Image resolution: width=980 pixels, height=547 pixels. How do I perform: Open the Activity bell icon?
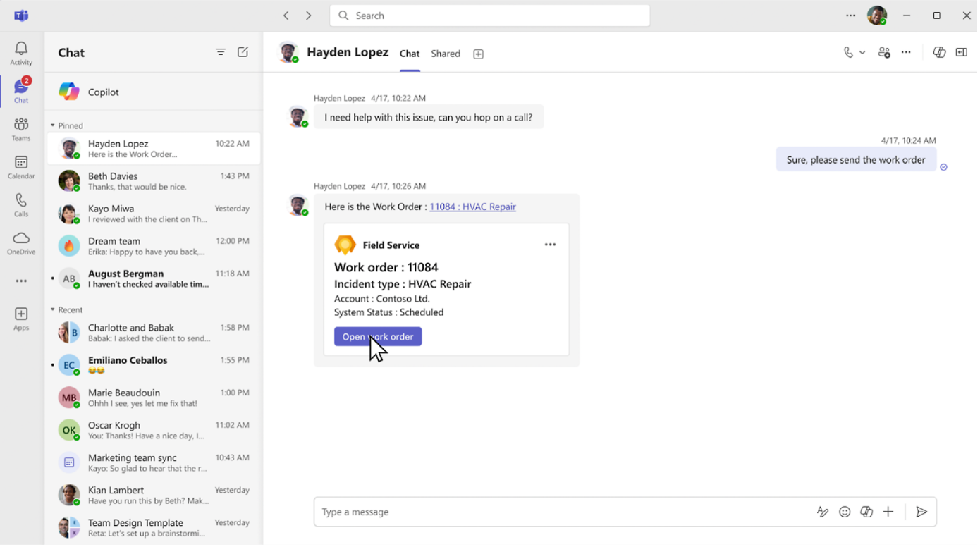pyautogui.click(x=21, y=53)
